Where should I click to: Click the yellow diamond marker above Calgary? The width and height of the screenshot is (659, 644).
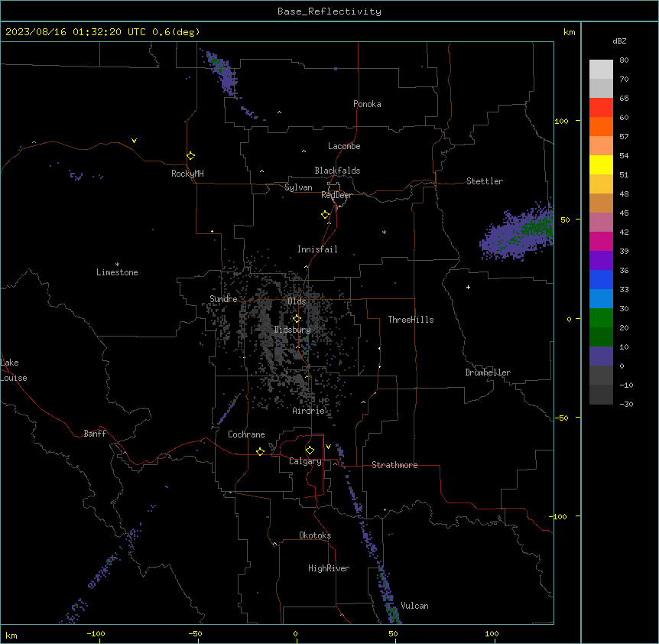click(x=310, y=450)
